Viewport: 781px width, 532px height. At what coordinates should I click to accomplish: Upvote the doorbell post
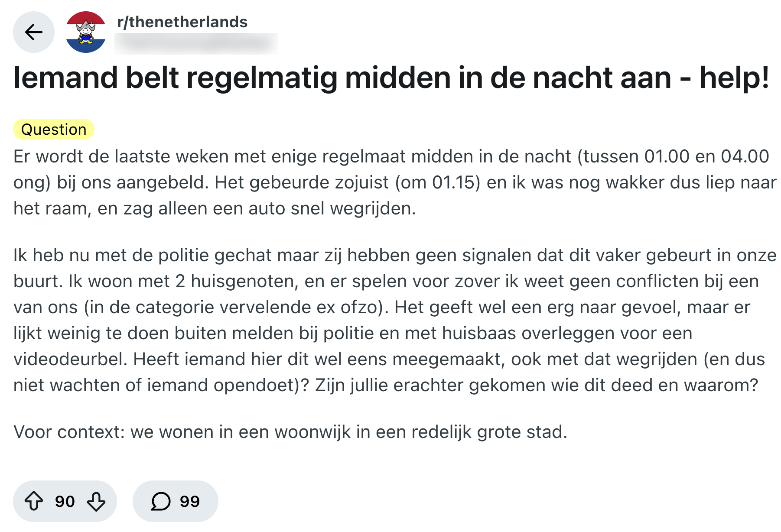click(34, 501)
